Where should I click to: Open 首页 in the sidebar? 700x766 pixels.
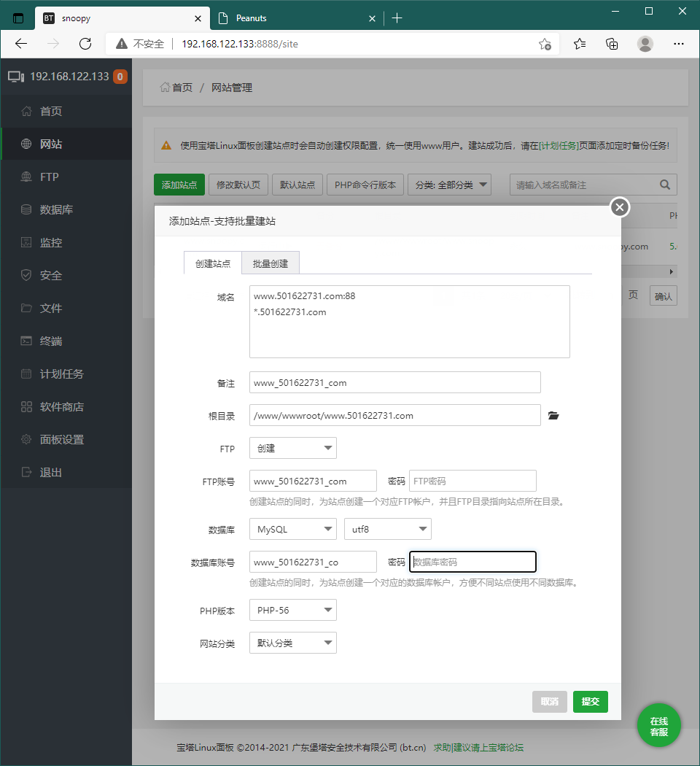point(66,112)
